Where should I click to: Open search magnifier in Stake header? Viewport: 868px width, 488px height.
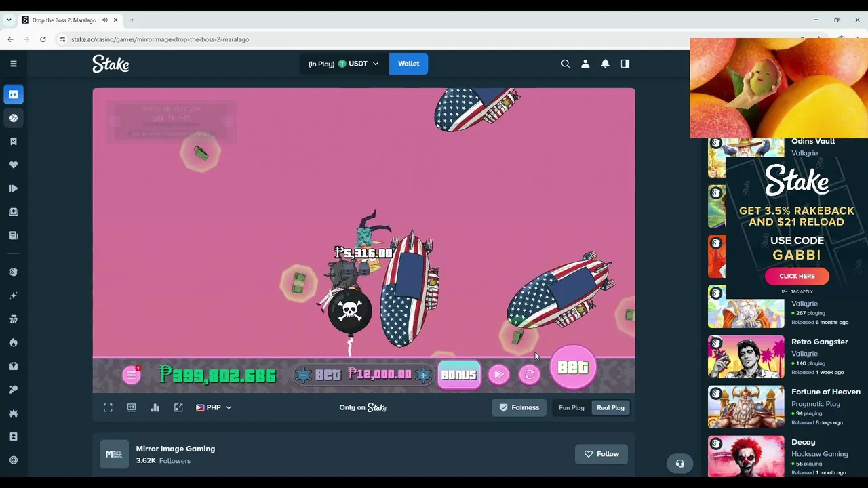(x=566, y=64)
